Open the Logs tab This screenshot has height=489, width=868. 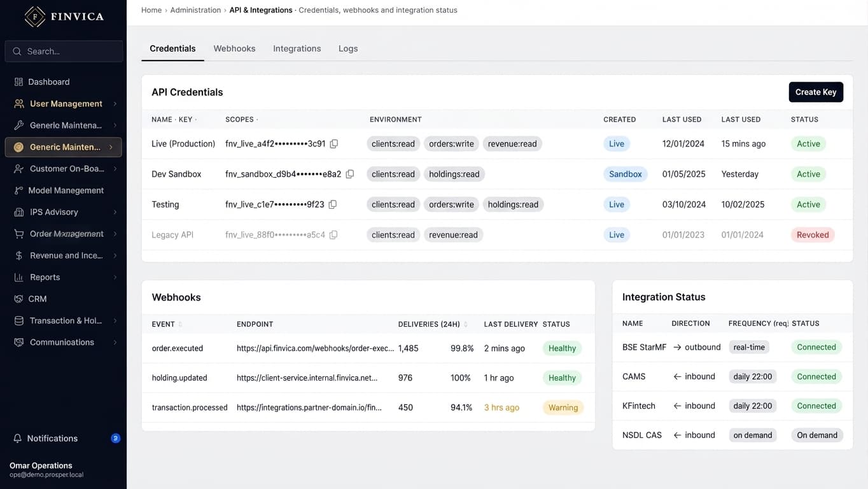click(348, 48)
